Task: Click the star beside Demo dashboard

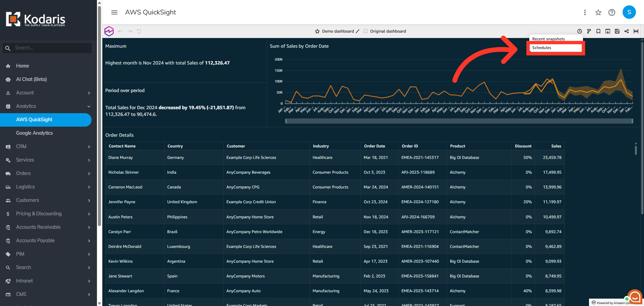Action: (x=317, y=31)
